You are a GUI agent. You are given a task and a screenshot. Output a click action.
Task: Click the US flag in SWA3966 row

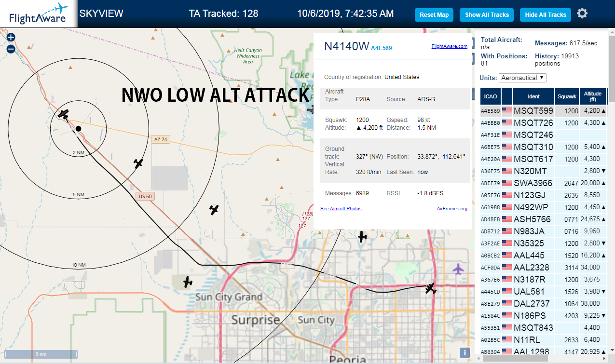(x=507, y=183)
